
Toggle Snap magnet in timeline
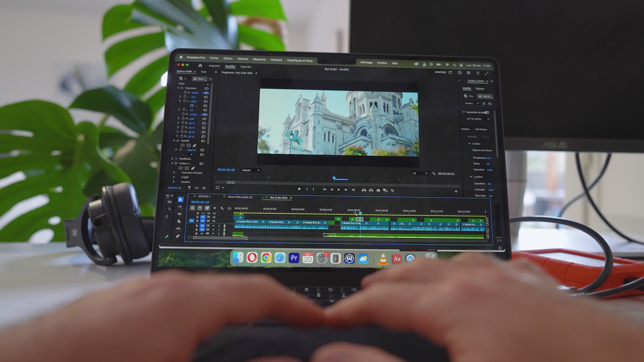(x=200, y=208)
